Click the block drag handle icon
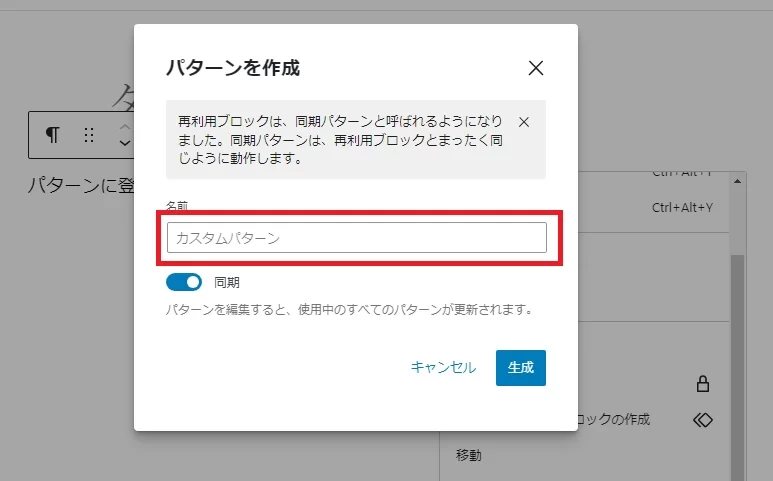The image size is (773, 481). [89, 135]
